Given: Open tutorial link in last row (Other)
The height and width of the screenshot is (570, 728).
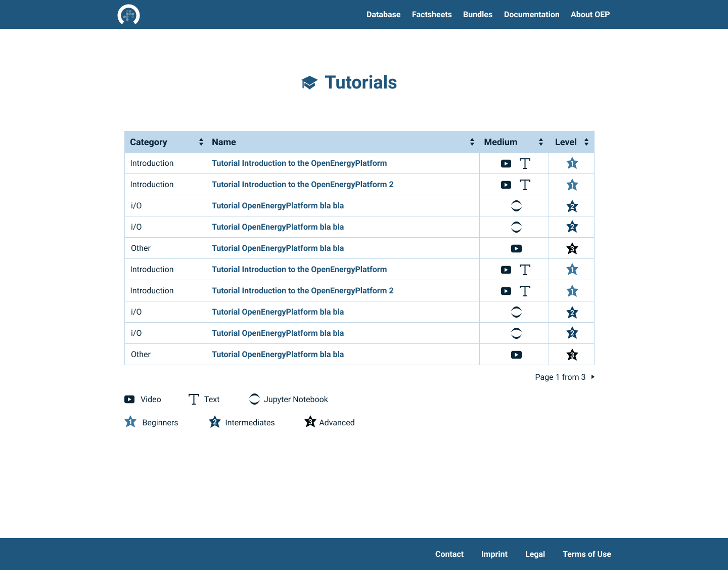Looking at the screenshot, I should (278, 355).
